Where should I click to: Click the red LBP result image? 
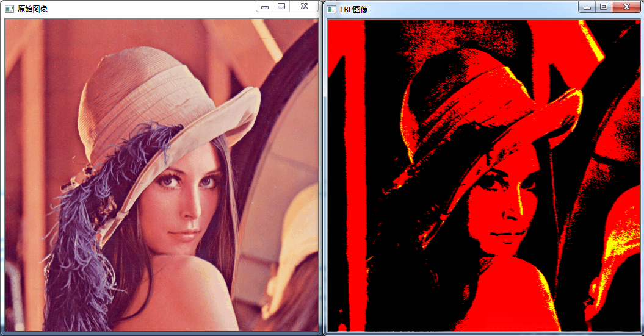484,176
